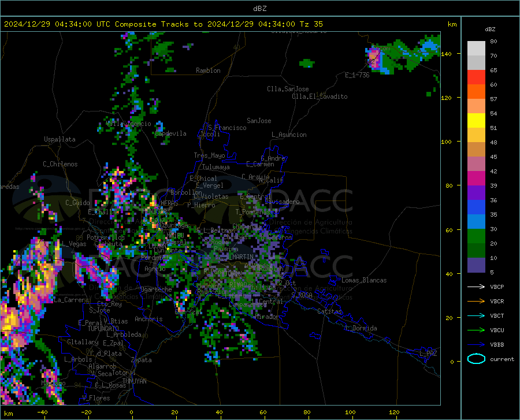Click the L_Asuncion place label
This screenshot has width=520, height=420.
pyautogui.click(x=289, y=135)
